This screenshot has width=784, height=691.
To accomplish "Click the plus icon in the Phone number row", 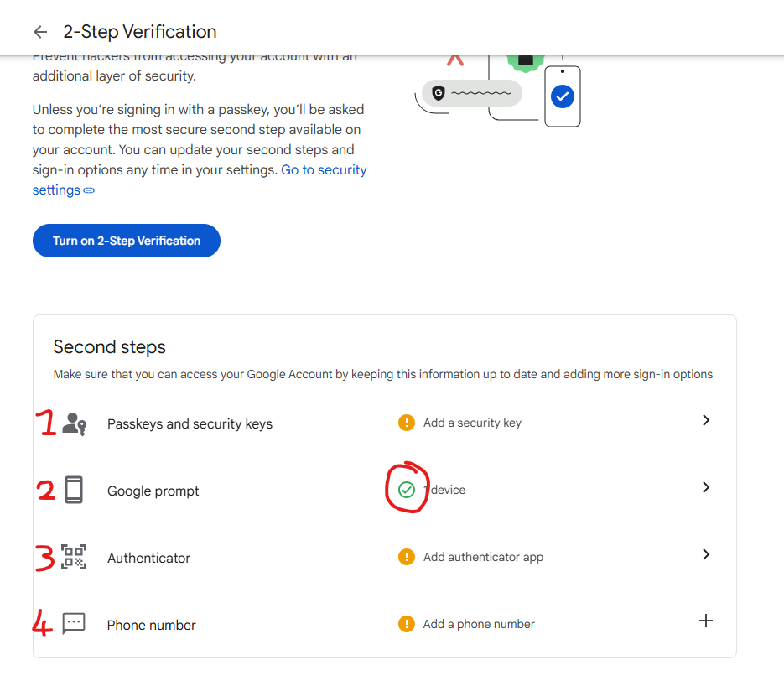I will [706, 621].
